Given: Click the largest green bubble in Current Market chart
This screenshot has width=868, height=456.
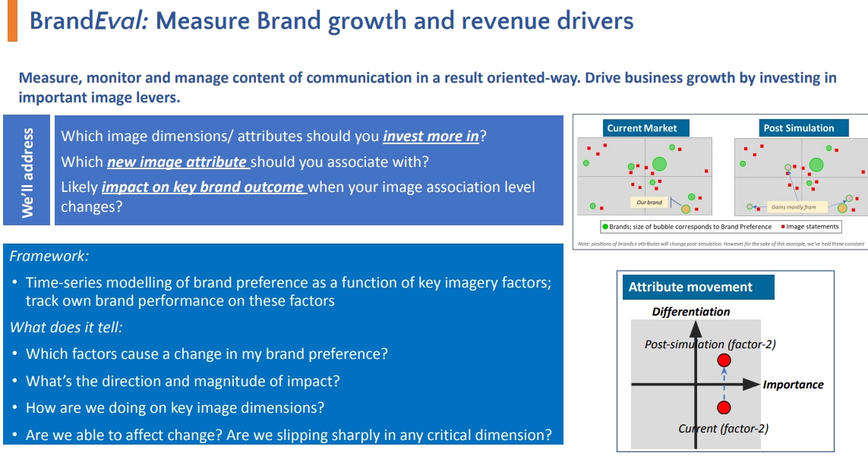Looking at the screenshot, I should tap(659, 164).
